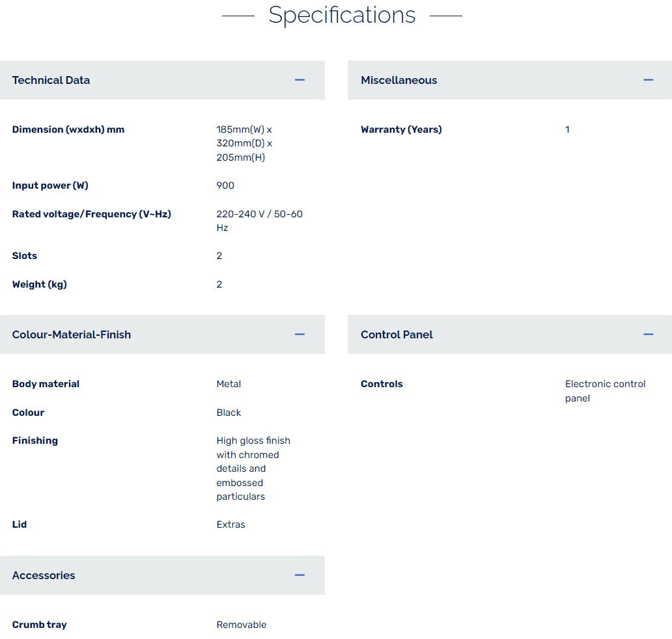Toggle the Control Panel section title
This screenshot has height=639, width=672.
[397, 334]
